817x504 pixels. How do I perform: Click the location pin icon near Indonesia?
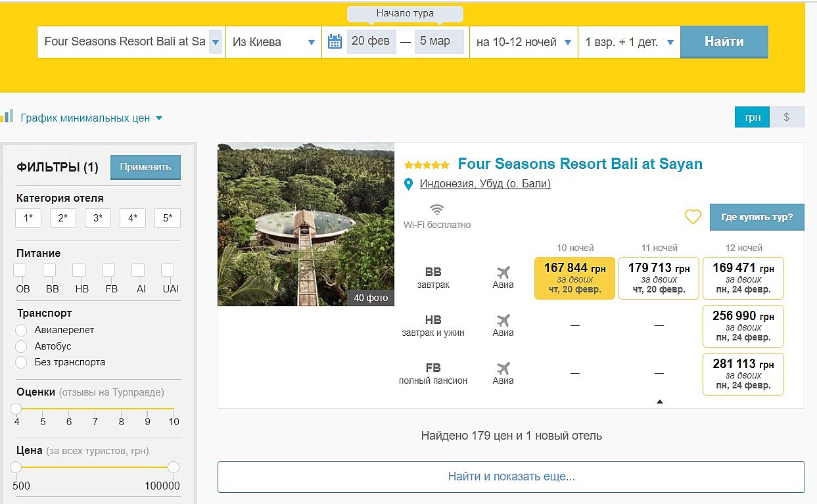tap(408, 184)
